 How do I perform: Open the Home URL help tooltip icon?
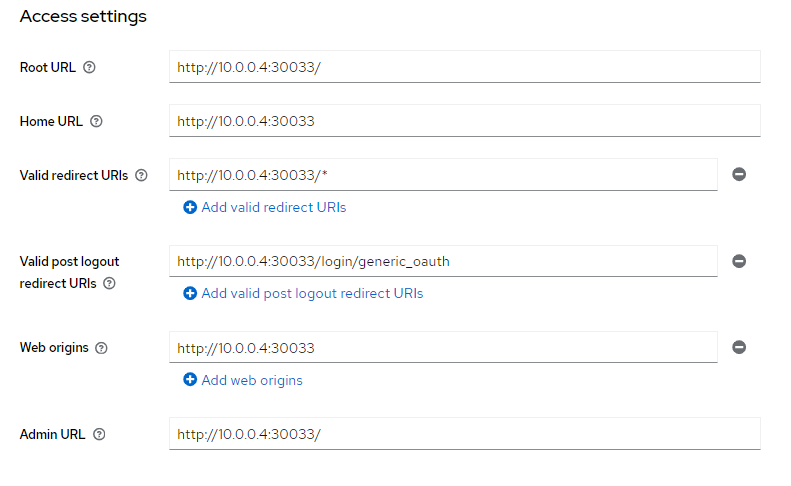[x=96, y=121]
